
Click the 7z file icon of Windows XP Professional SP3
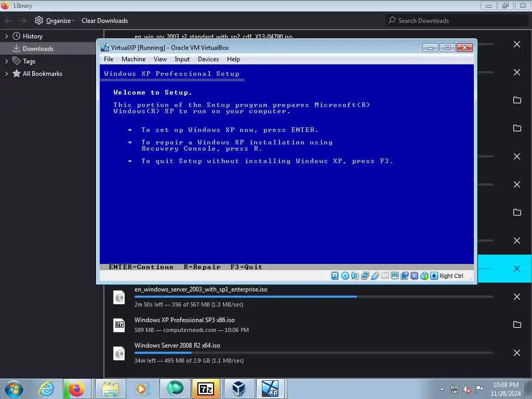[x=119, y=325]
